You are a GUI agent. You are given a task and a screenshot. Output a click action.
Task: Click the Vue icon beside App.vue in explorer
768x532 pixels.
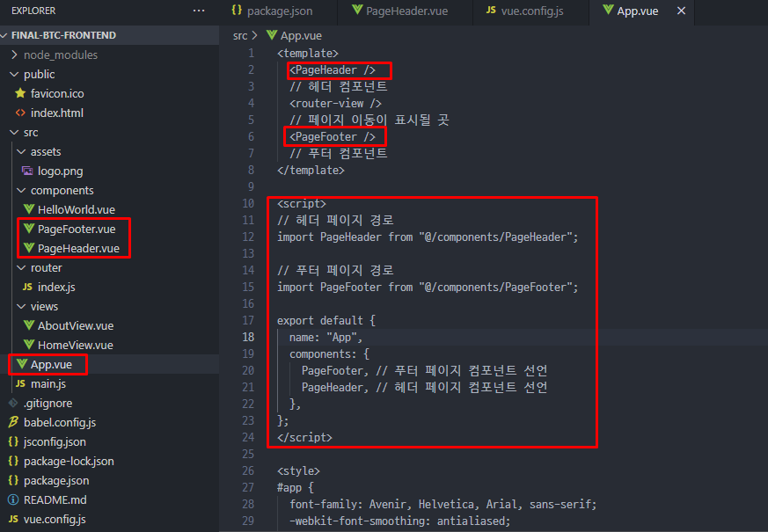tap(21, 364)
